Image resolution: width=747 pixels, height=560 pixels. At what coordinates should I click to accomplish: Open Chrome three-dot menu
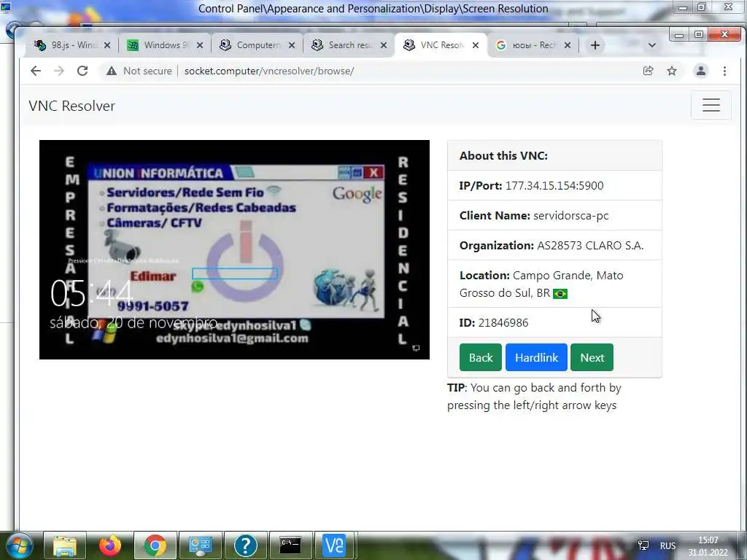724,71
